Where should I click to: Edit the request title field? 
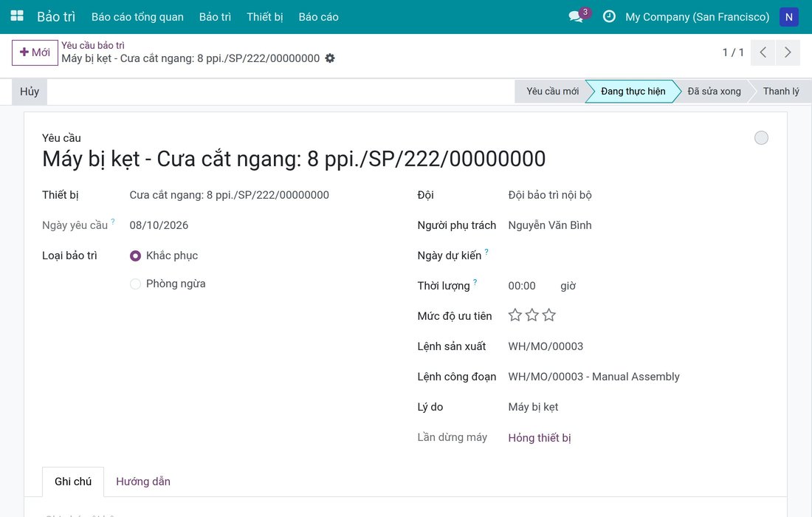click(294, 159)
